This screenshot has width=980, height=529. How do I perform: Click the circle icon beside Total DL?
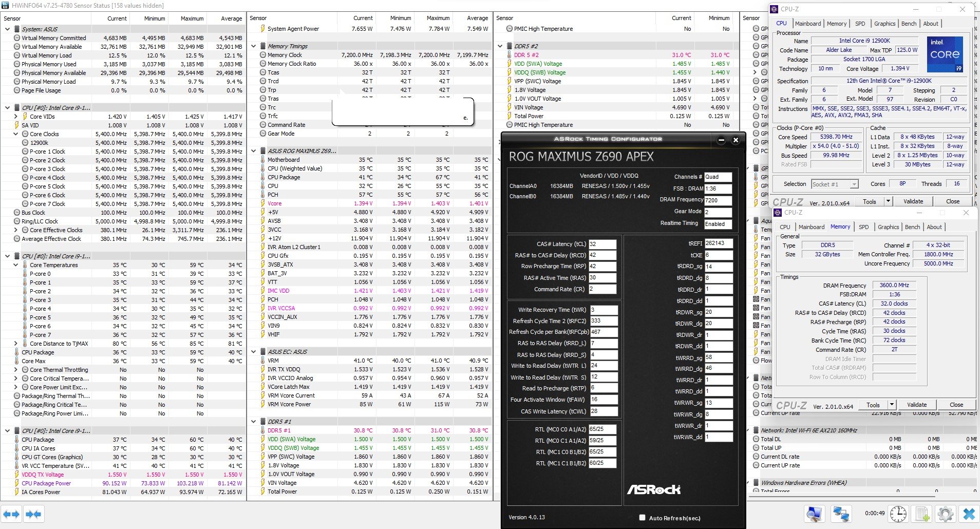point(756,439)
